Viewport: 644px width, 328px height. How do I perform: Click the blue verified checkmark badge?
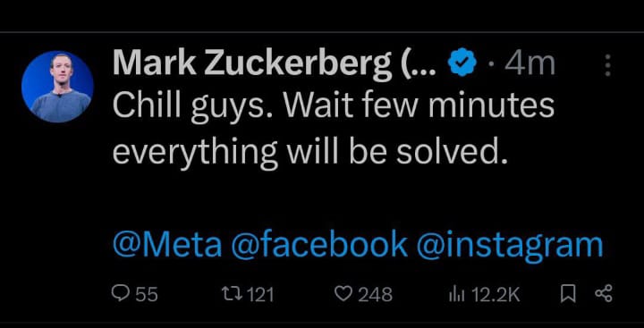[x=462, y=63]
